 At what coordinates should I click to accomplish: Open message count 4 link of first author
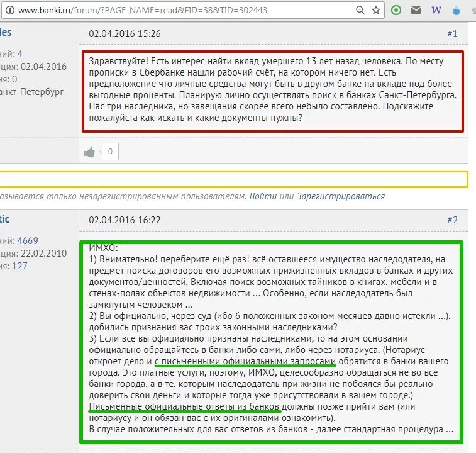19,54
